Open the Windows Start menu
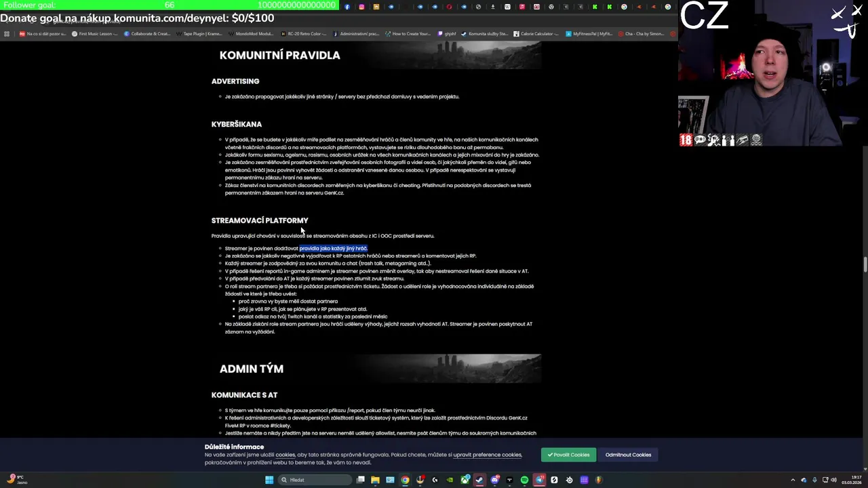Image resolution: width=868 pixels, height=488 pixels. click(269, 480)
